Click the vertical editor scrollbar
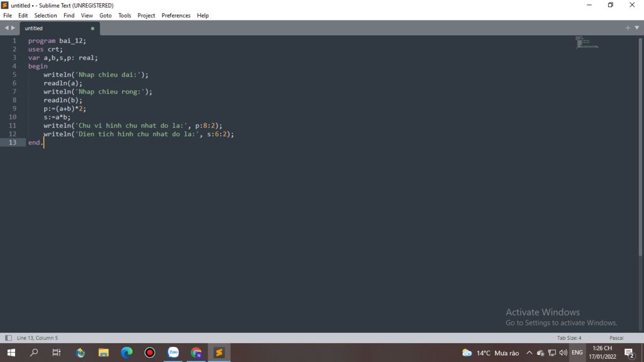 coord(640,148)
